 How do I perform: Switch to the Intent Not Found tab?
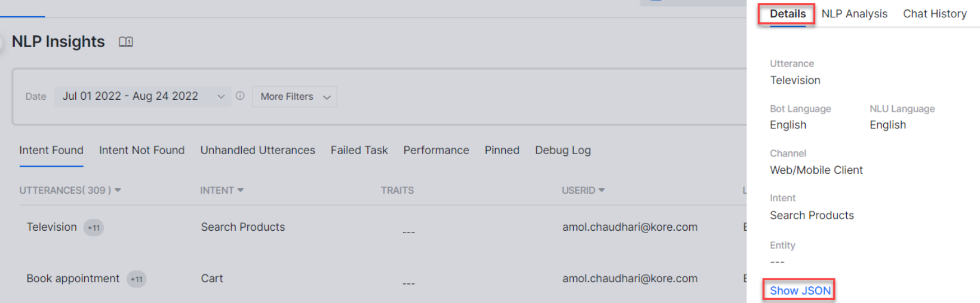point(142,150)
